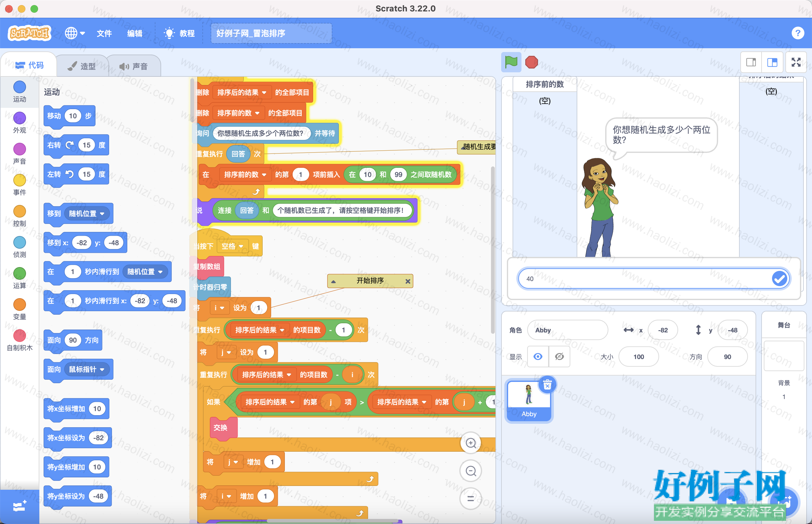The width and height of the screenshot is (812, 524).
Task: Click the green flag to run project
Action: (511, 62)
